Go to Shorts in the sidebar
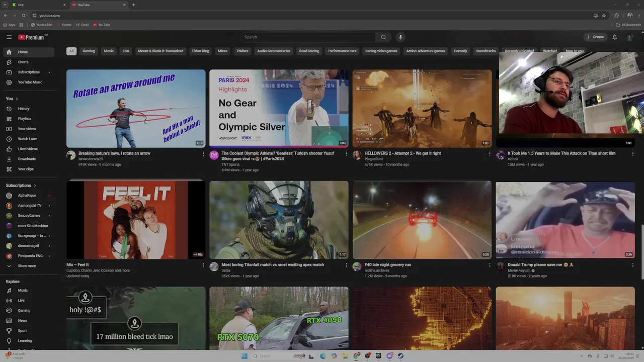Image resolution: width=644 pixels, height=362 pixels. coord(30,62)
